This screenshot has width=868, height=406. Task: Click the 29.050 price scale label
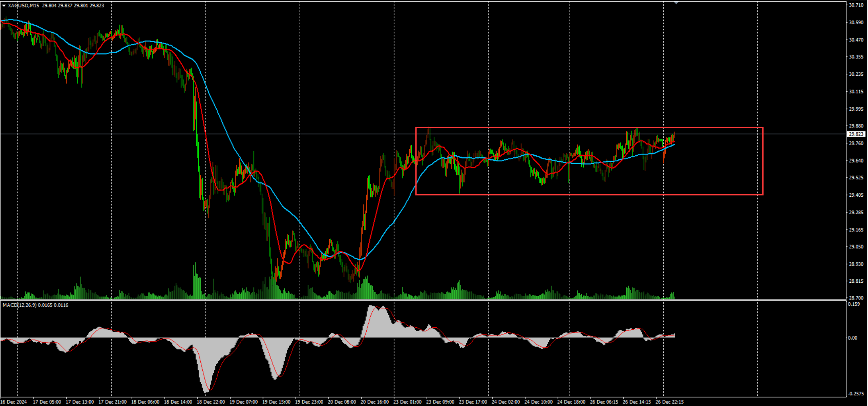[x=855, y=247]
